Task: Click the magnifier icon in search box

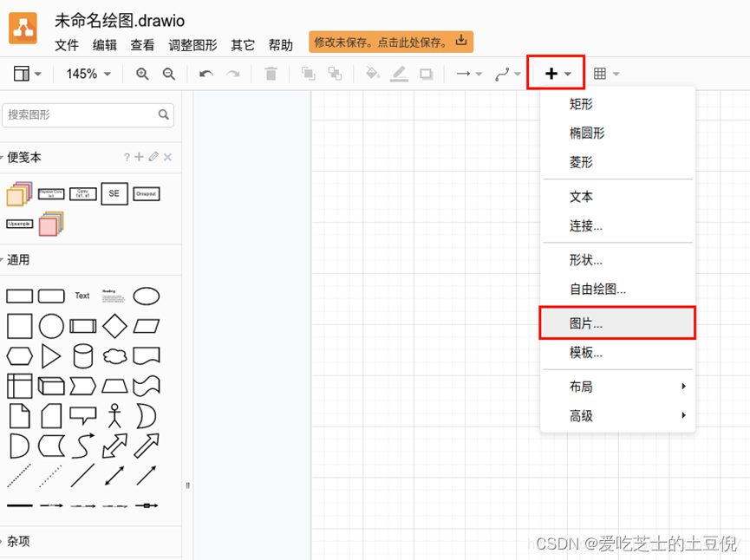Action: coord(164,114)
